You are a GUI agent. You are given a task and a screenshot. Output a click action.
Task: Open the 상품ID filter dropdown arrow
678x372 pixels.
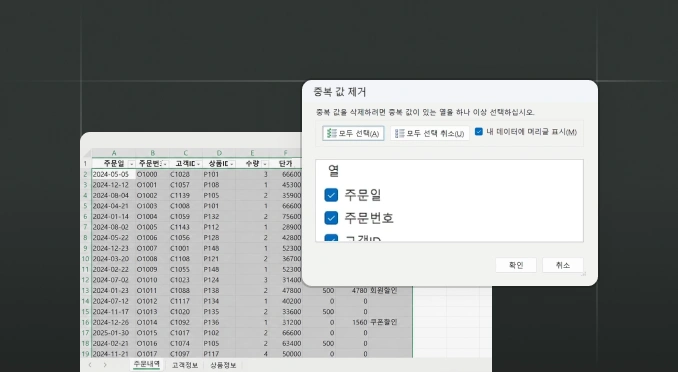pyautogui.click(x=232, y=164)
